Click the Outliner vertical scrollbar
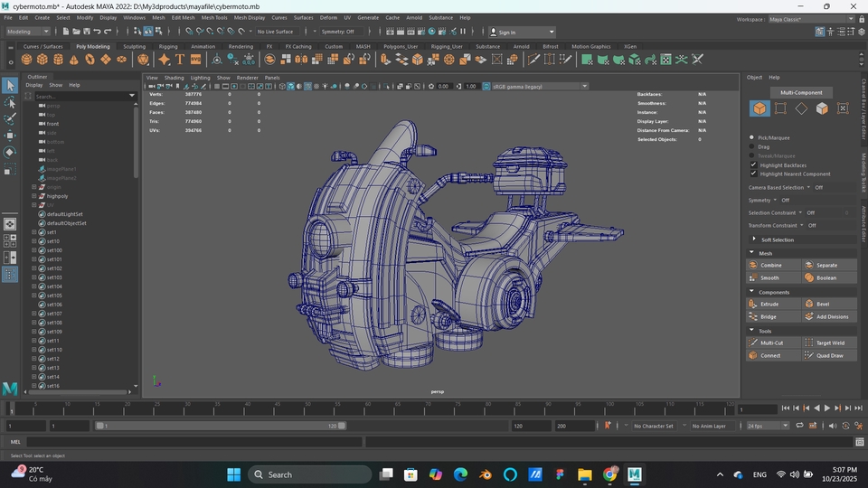Image resolution: width=868 pixels, height=488 pixels. click(x=137, y=141)
